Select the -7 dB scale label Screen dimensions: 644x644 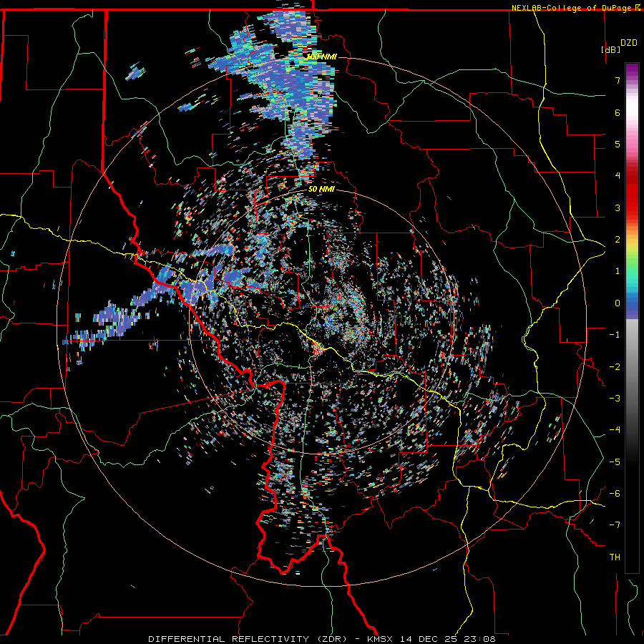[615, 525]
